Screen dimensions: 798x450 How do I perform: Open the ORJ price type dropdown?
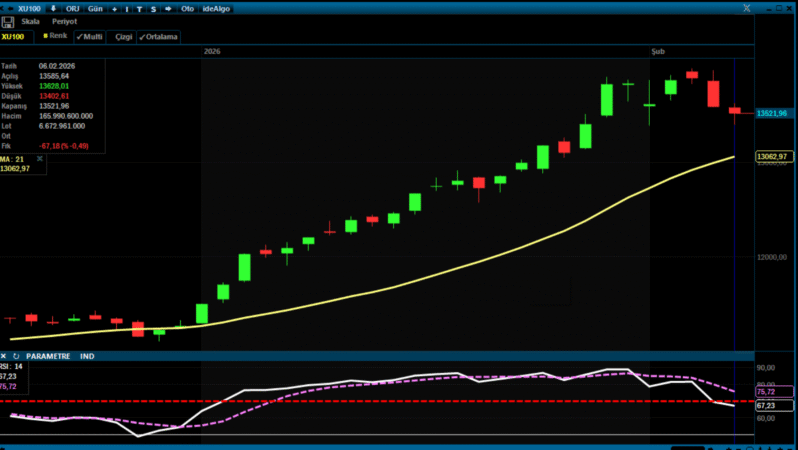(72, 8)
